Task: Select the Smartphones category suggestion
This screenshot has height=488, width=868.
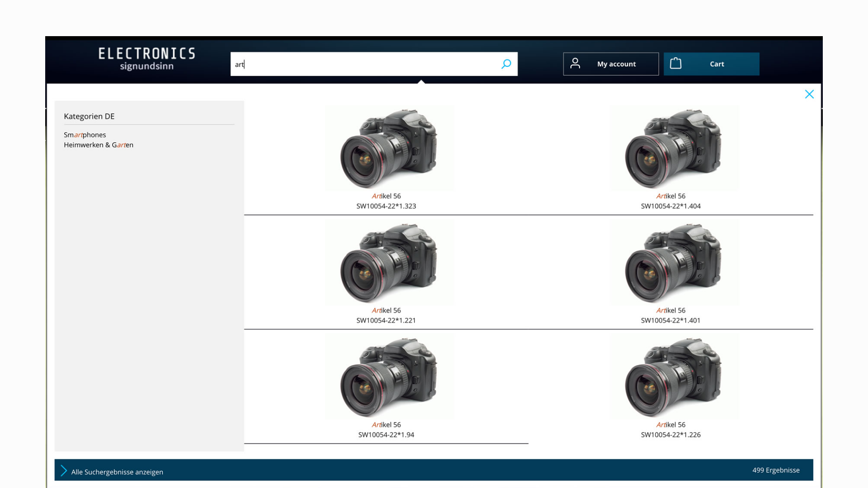Action: point(85,135)
